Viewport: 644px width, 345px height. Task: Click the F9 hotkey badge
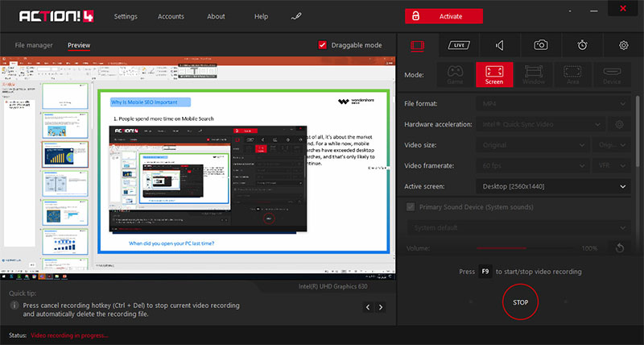click(x=485, y=272)
